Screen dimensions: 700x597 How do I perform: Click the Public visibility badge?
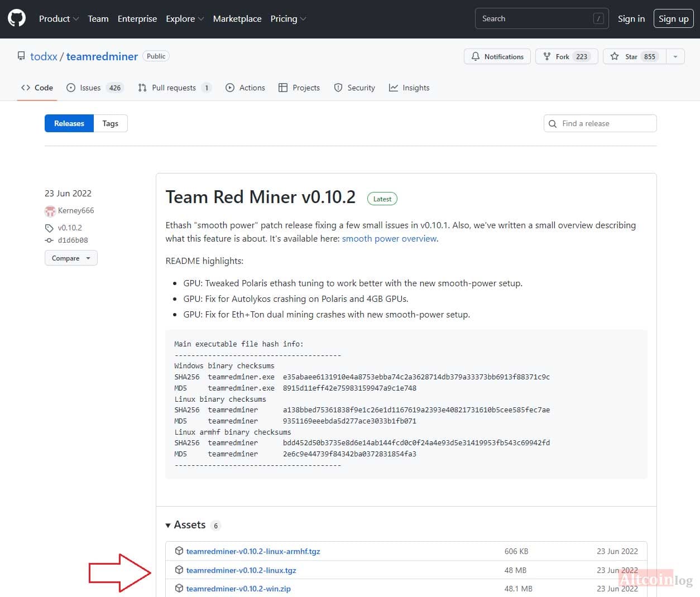pos(156,56)
